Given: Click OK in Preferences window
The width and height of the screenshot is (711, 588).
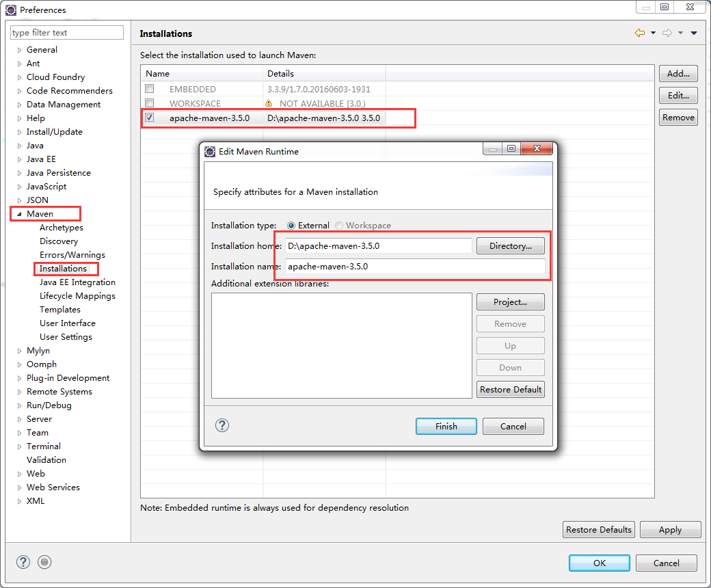Looking at the screenshot, I should (x=600, y=563).
